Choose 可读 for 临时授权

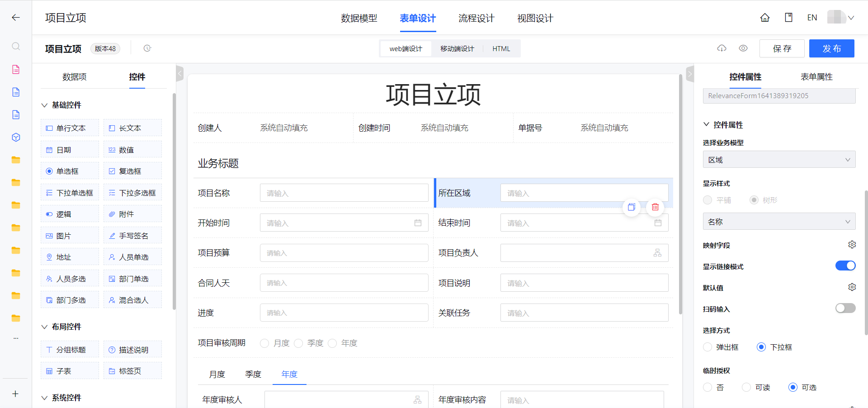[x=746, y=387]
